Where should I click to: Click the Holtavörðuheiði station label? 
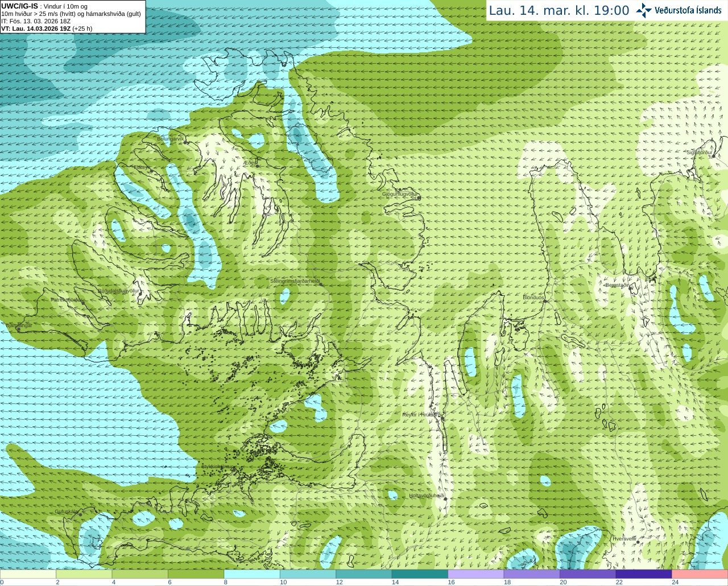point(427,496)
